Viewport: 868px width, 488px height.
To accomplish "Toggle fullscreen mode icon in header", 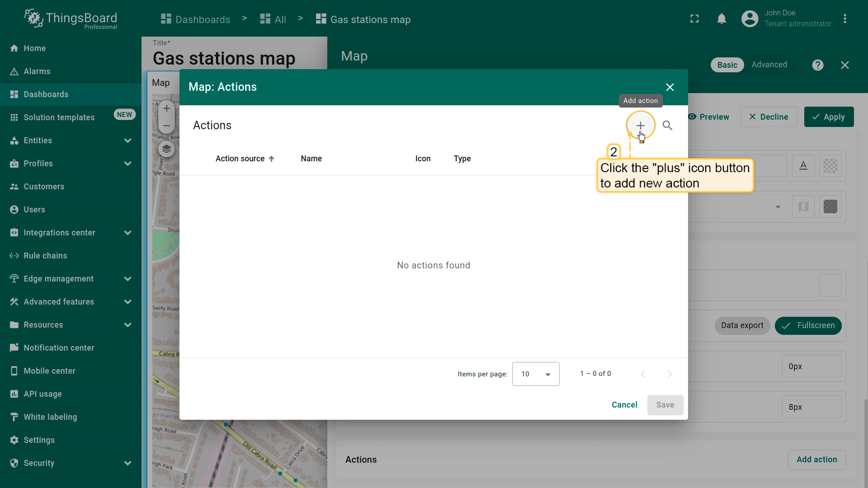I will 694,19.
